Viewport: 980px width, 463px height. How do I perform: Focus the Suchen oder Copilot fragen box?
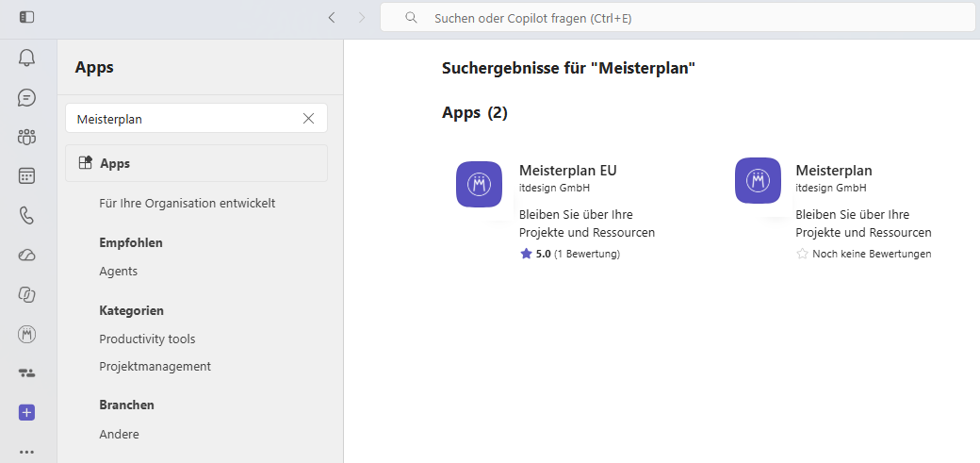(678, 18)
